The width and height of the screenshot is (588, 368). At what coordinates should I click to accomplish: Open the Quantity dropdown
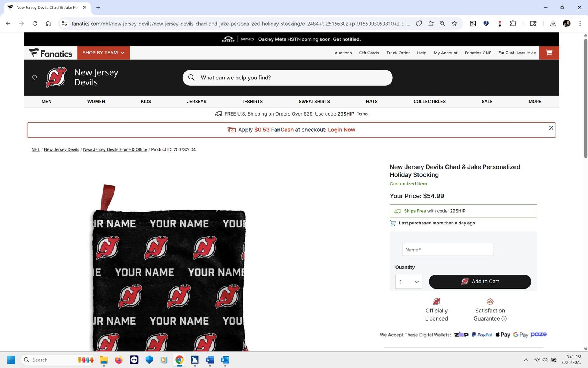click(409, 282)
